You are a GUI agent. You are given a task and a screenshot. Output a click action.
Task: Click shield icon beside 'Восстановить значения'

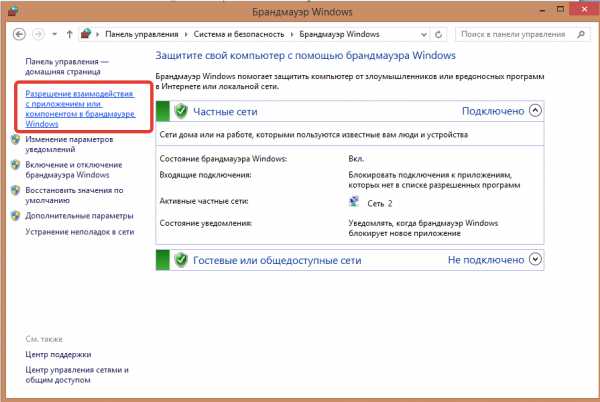pyautogui.click(x=16, y=190)
